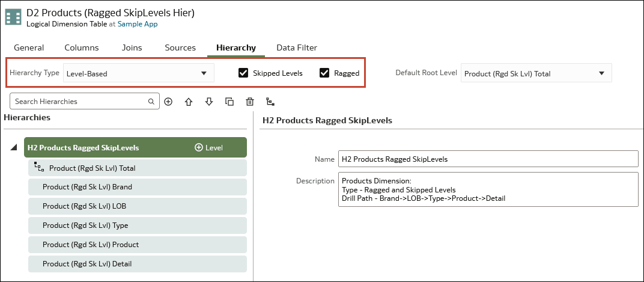The width and height of the screenshot is (644, 282).
Task: Click the add Level button
Action: [208, 147]
